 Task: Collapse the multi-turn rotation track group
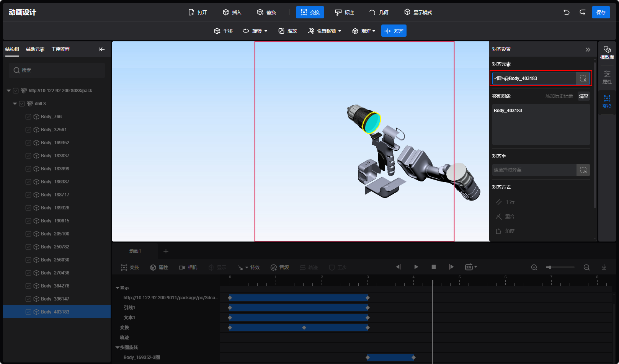pos(118,348)
